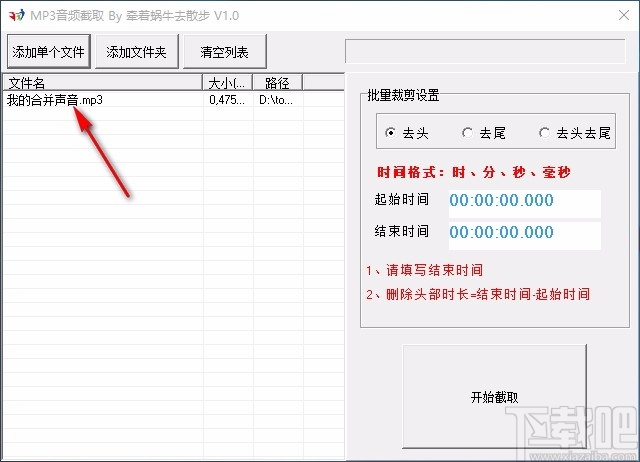Click the 大小 column header

[227, 83]
